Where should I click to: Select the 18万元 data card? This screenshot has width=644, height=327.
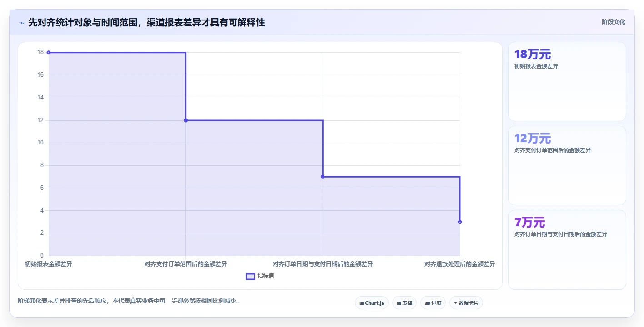tap(567, 82)
